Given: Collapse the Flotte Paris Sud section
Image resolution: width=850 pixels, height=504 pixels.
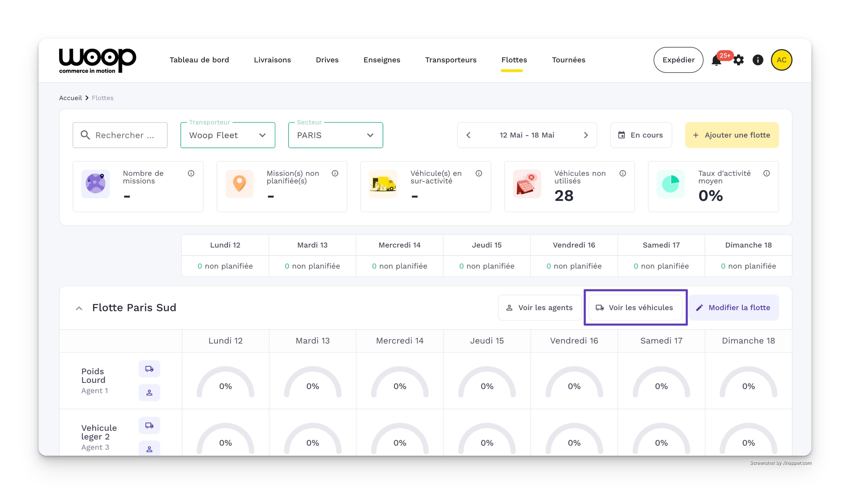Looking at the screenshot, I should pyautogui.click(x=79, y=308).
